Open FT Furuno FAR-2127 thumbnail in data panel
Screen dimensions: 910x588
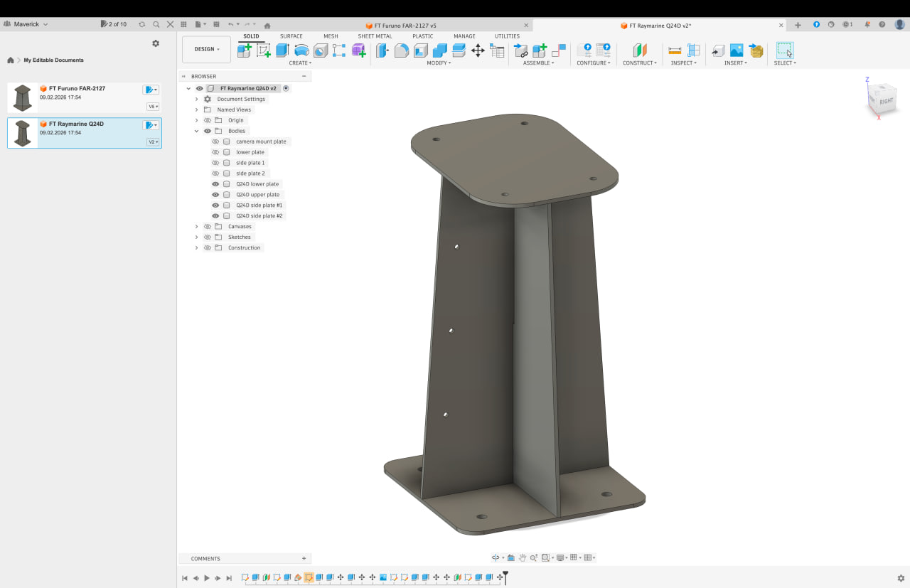click(23, 97)
